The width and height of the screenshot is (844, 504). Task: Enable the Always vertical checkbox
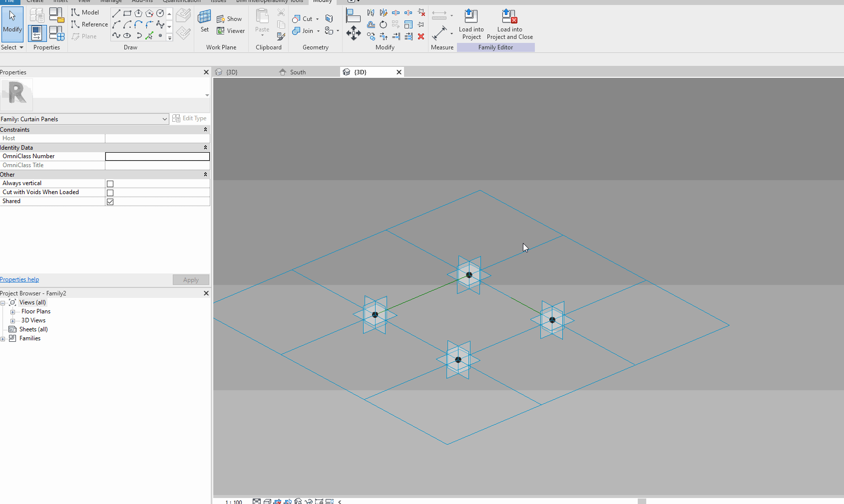110,183
